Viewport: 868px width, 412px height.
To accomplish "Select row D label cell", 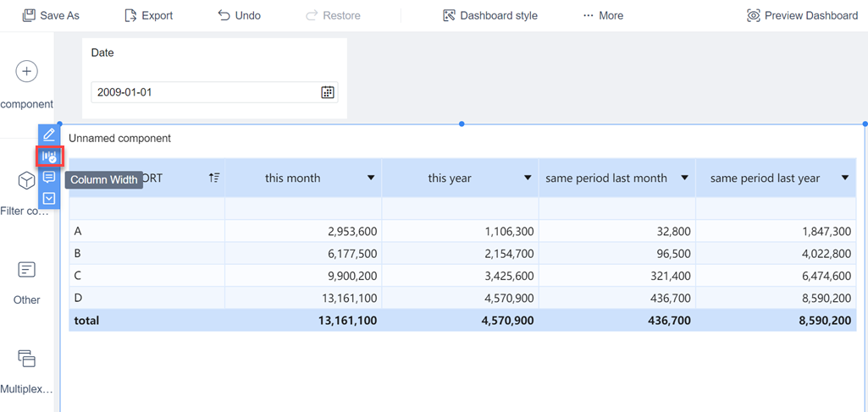I will coord(147,298).
